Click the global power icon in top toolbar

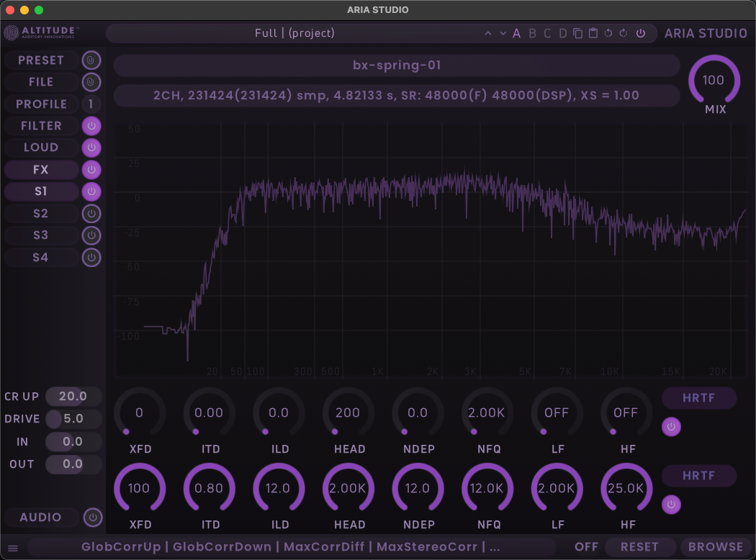640,33
